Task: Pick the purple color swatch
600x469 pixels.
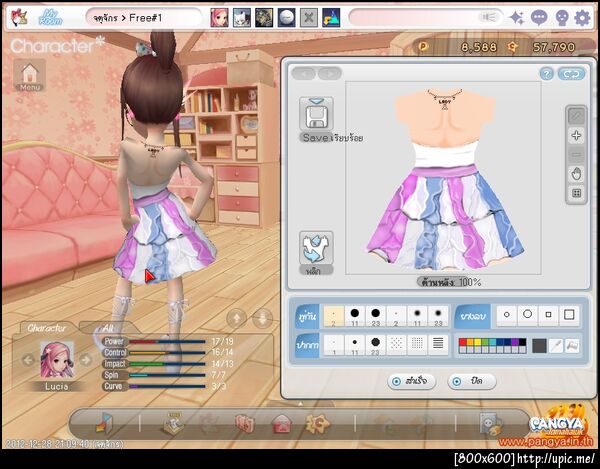Action: [x=515, y=342]
